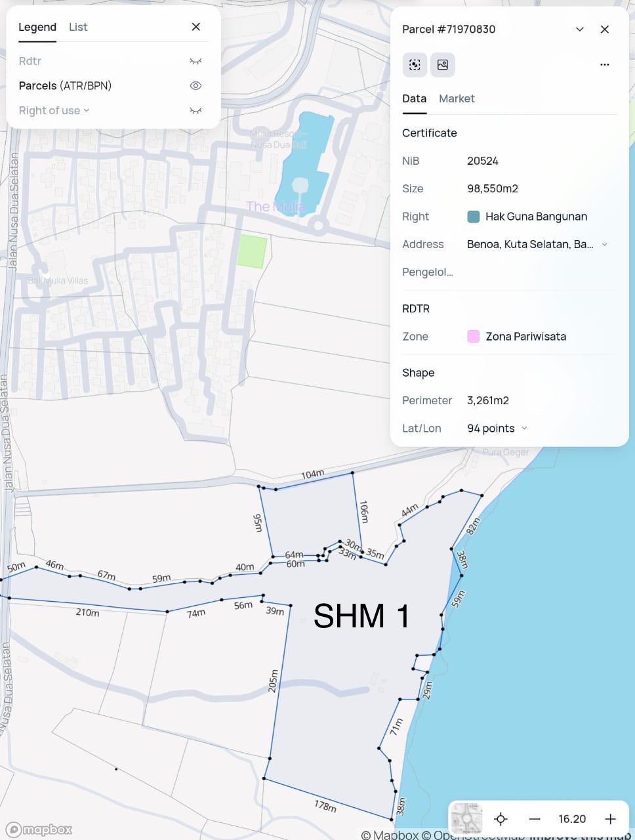Collapse the parcel panel with header chevron

[579, 29]
